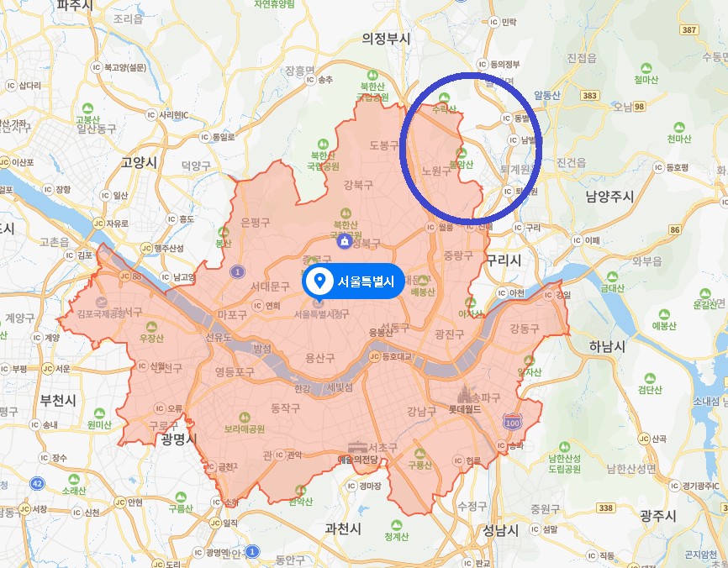The image size is (728, 568).
Task: Click the 불암산 mountain marker
Action: coord(462,153)
